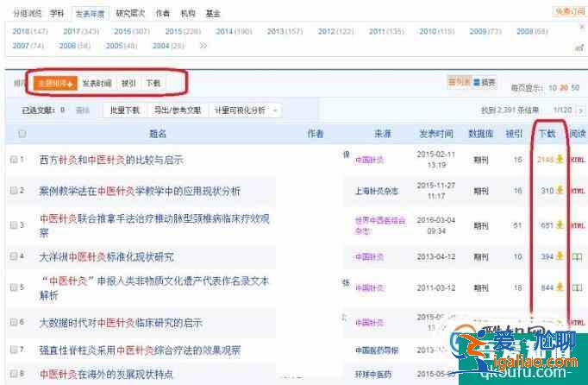
Task: Go to next results page arrow
Action: [581, 110]
